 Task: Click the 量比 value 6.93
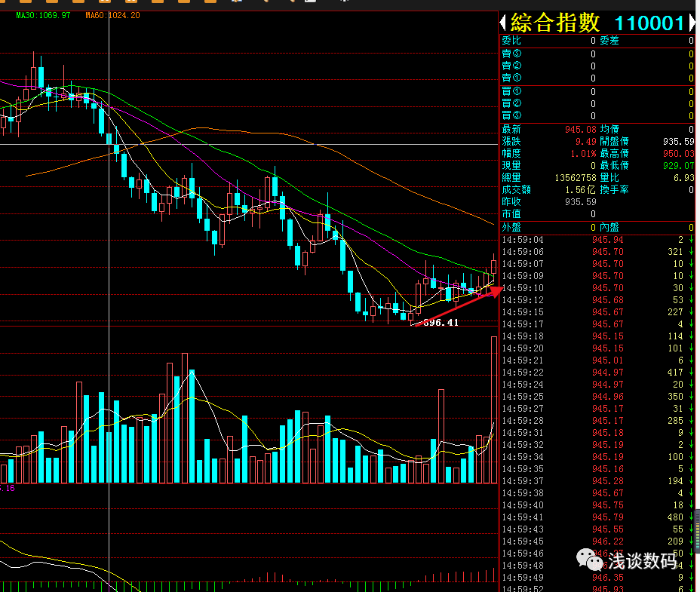coord(684,178)
